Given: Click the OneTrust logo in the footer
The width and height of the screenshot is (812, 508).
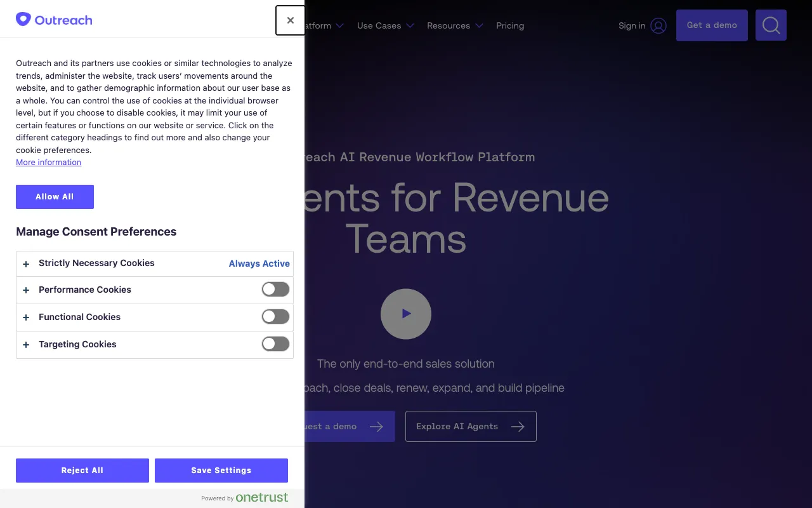Looking at the screenshot, I should click(x=261, y=497).
